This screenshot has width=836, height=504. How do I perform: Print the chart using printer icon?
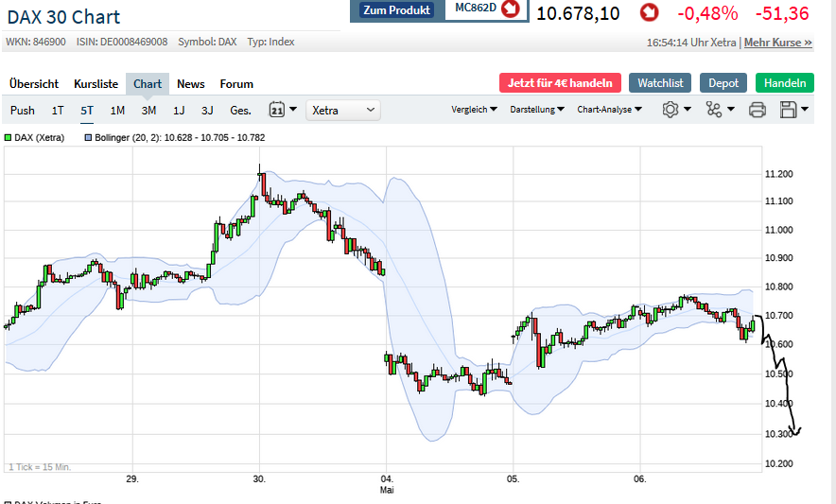(758, 110)
